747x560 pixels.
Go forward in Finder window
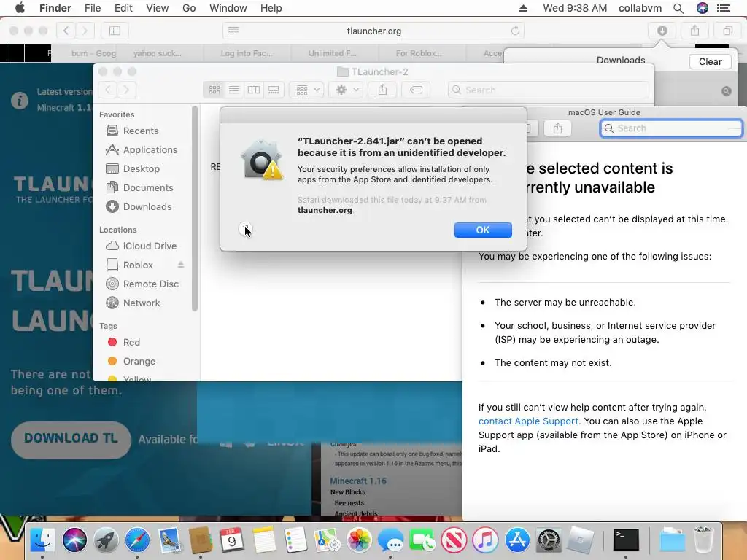click(127, 90)
